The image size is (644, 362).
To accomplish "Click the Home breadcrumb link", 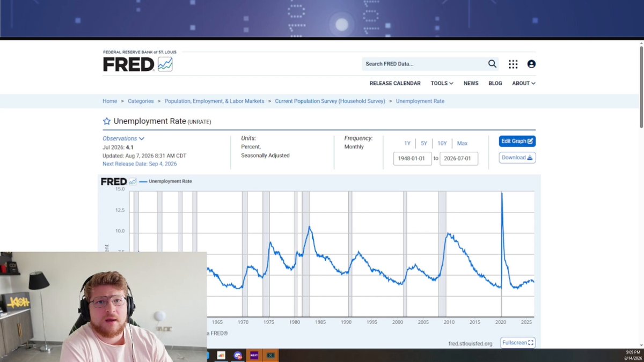I will click(109, 101).
